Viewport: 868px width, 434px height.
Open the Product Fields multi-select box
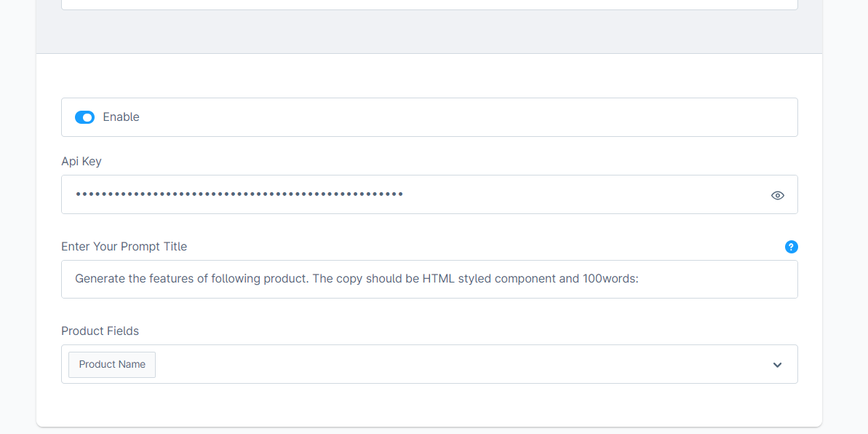(437, 364)
